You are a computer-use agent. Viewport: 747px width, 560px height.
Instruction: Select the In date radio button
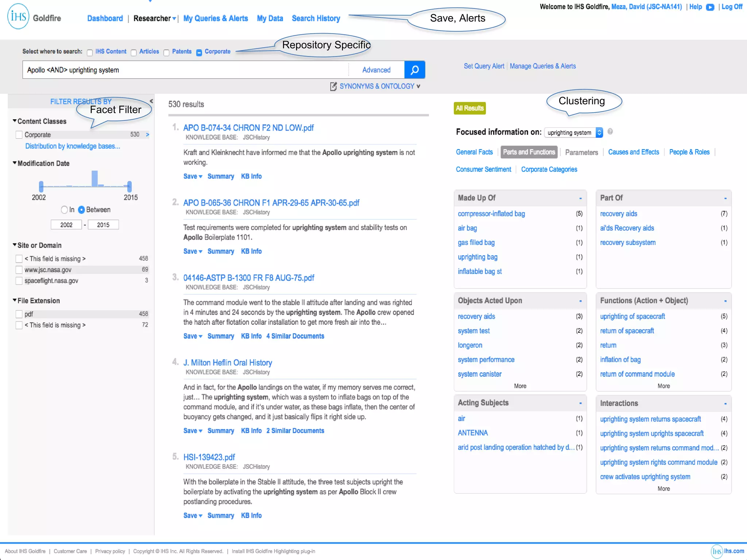tap(65, 210)
